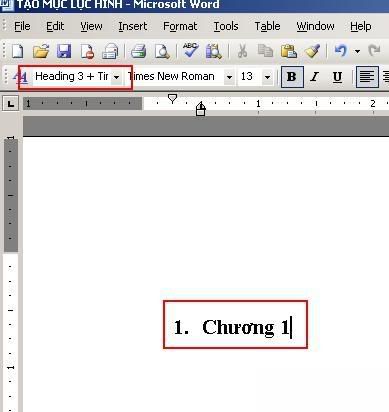This screenshot has height=412, width=389.
Task: Click the Align Left button
Action: point(367,77)
